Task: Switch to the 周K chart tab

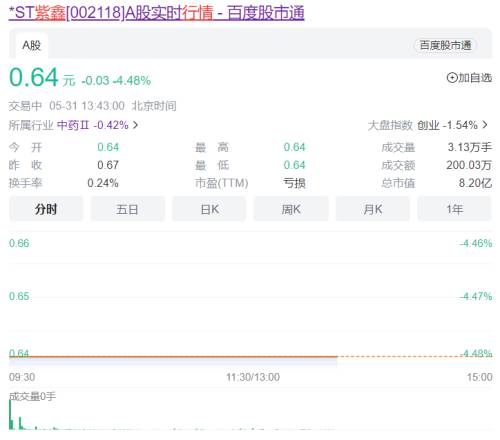Action: (x=291, y=209)
